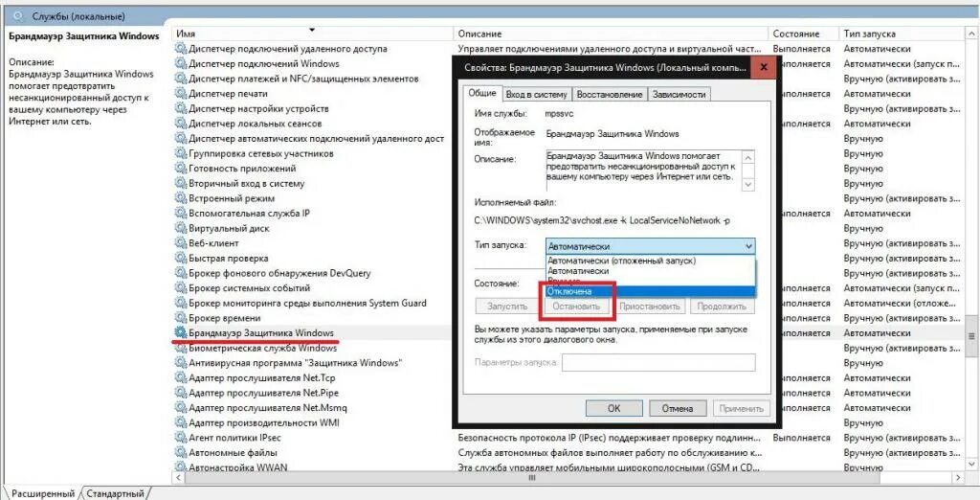Click gear icon beside Веб-клиент service
The width and height of the screenshot is (980, 500).
point(181,243)
